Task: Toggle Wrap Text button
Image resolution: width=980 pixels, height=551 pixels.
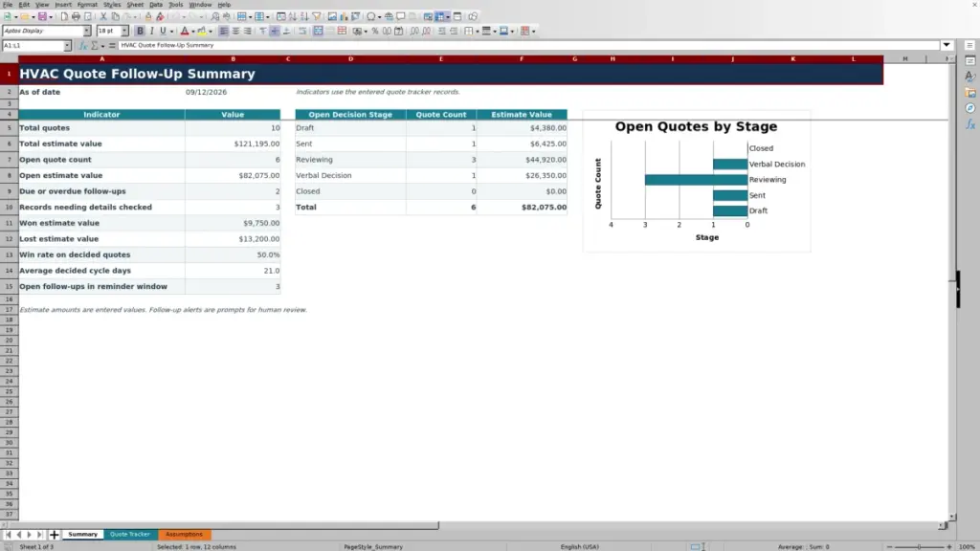Action: 302,31
